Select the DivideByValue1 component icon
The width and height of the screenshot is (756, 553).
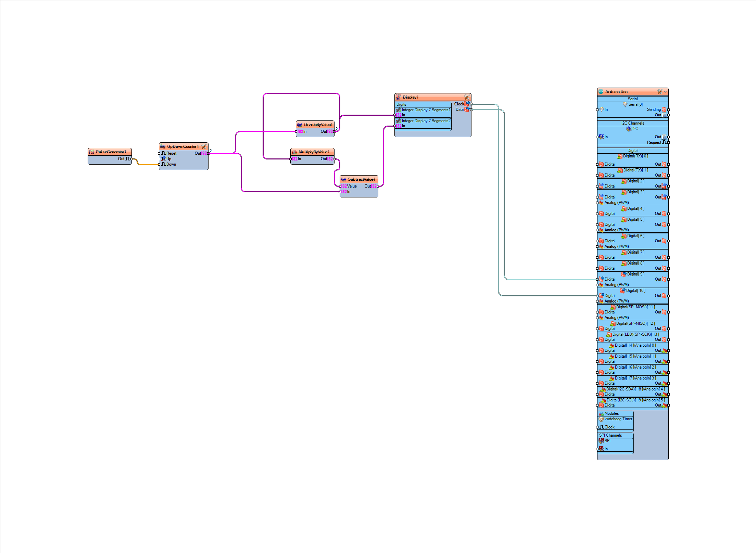[300, 125]
